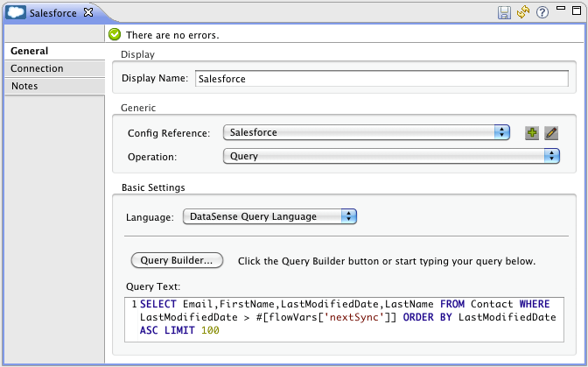
Task: Expand the Operation dropdown showing Query
Action: [390, 156]
